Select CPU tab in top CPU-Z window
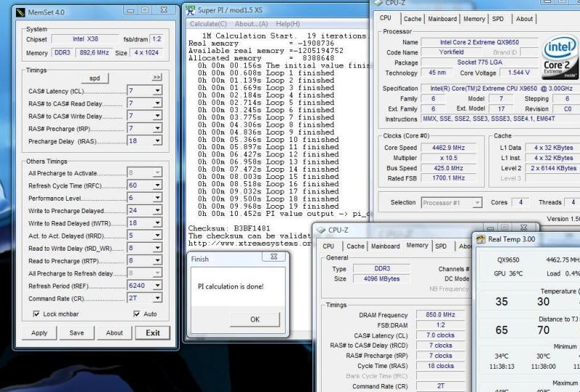The width and height of the screenshot is (580, 392). (x=386, y=17)
